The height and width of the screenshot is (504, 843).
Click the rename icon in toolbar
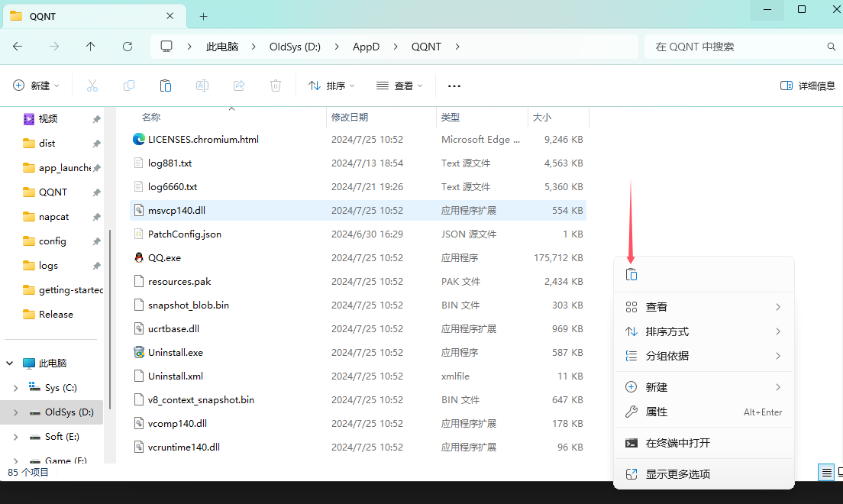pos(202,86)
